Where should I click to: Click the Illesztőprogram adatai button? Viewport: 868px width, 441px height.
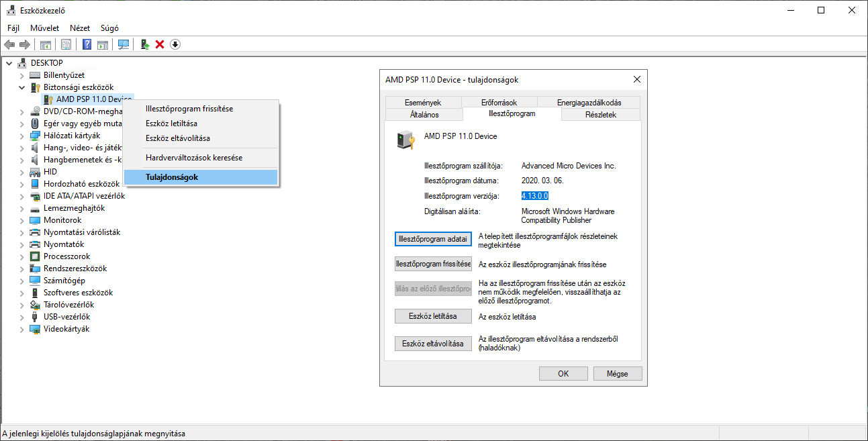point(433,238)
